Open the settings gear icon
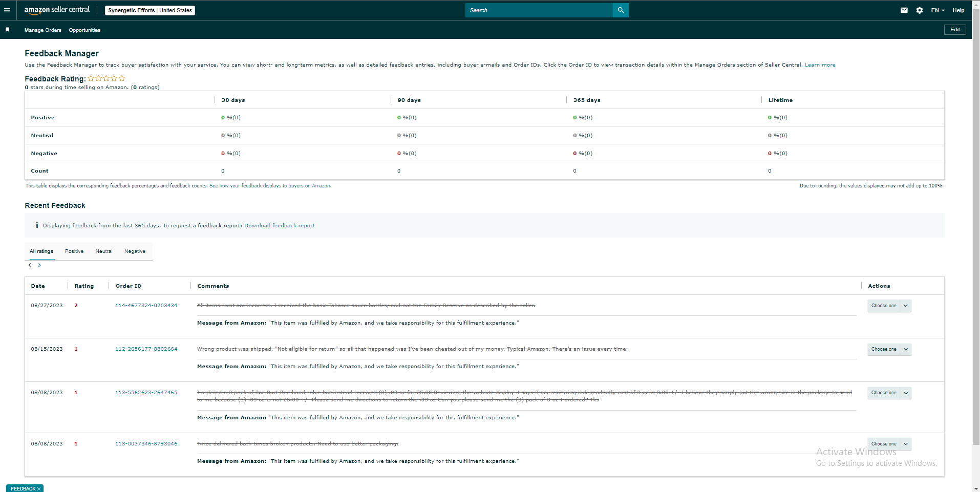 tap(920, 10)
